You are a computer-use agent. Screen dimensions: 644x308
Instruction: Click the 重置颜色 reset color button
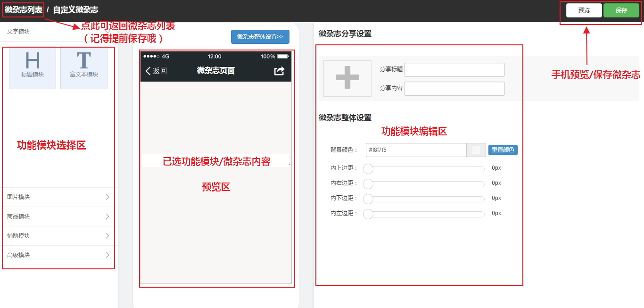point(503,150)
